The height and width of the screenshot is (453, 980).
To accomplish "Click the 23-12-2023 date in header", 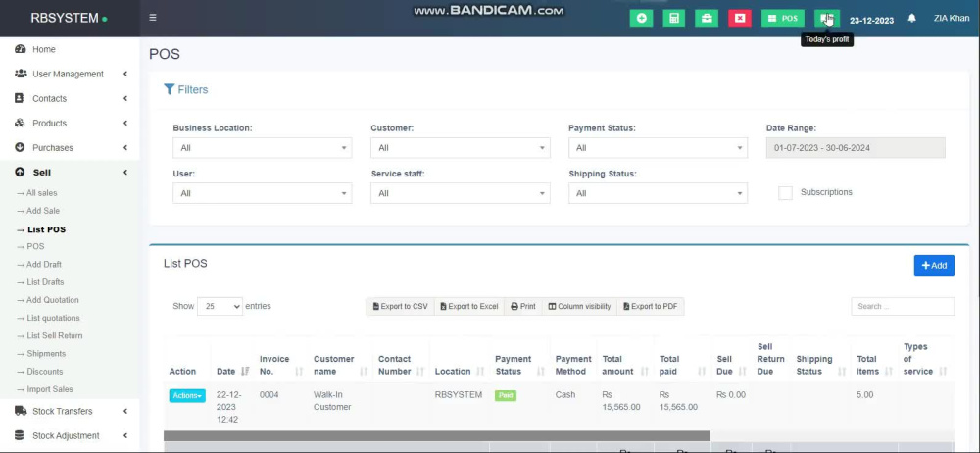I will [871, 20].
